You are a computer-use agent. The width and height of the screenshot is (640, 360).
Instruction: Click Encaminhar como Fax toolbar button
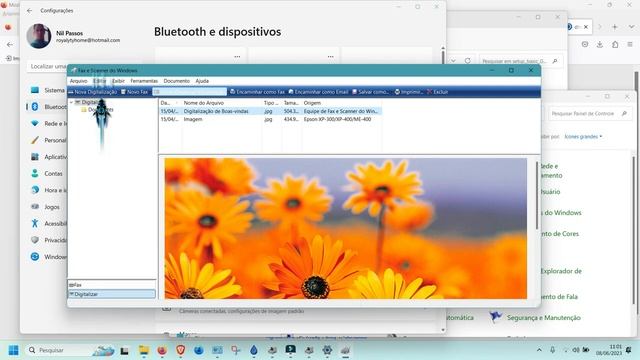257,92
